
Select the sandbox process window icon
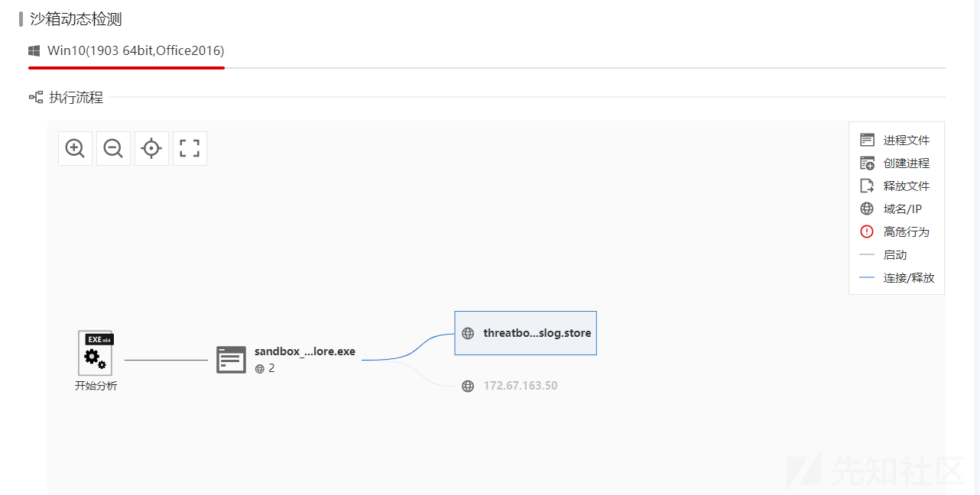coord(231,359)
